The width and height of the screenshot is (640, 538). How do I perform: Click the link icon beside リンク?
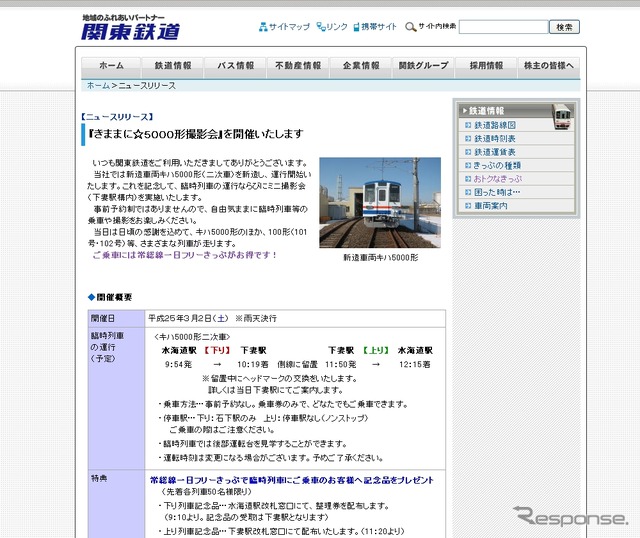click(321, 27)
